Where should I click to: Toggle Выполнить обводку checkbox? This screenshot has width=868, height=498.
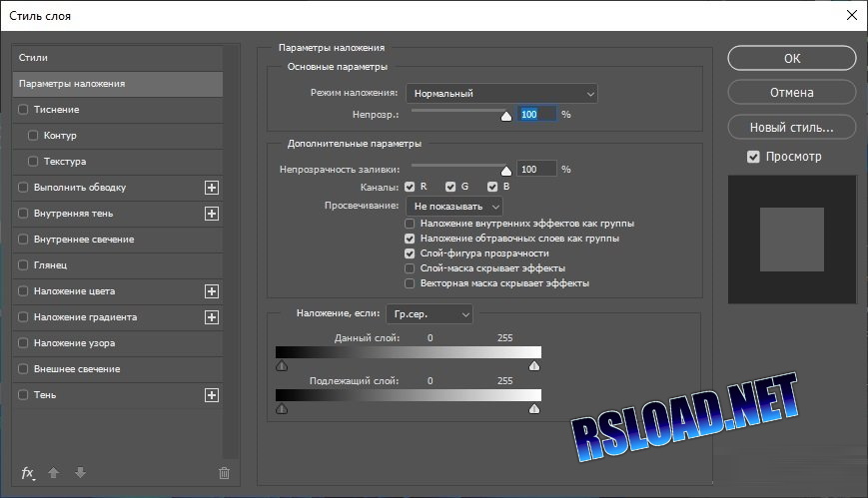[23, 188]
